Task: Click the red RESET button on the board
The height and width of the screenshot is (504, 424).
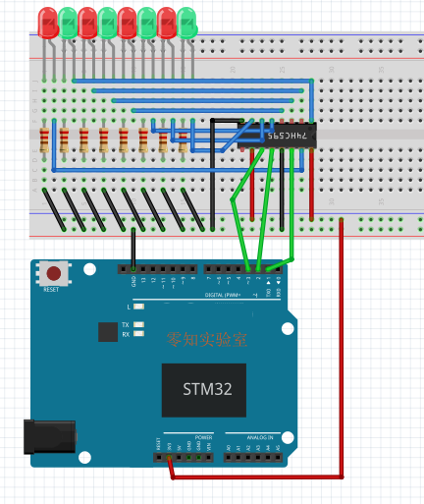Action: 54,273
